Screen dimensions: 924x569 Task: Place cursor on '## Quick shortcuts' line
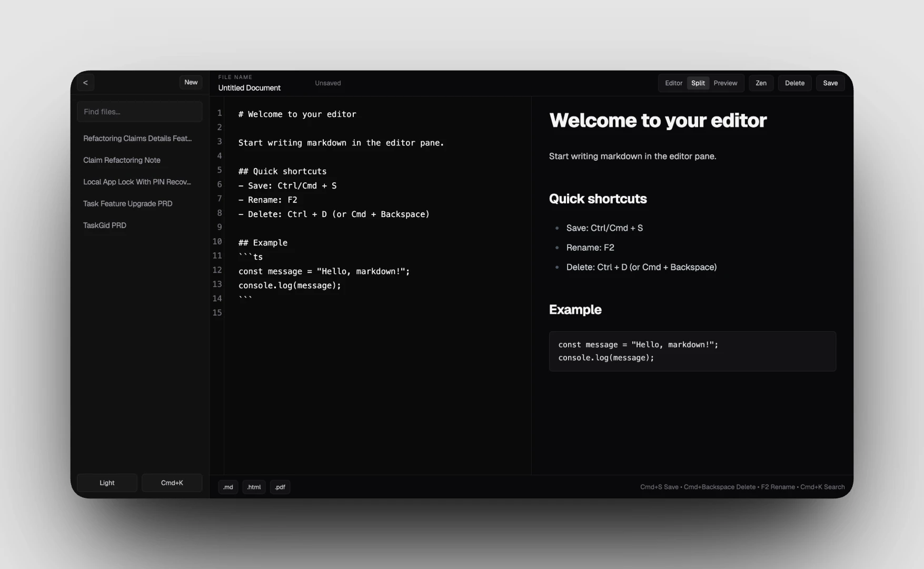282,171
